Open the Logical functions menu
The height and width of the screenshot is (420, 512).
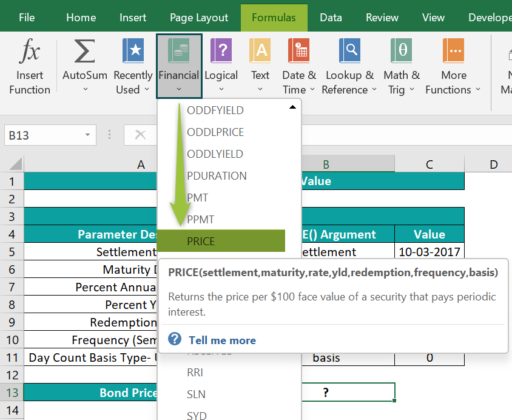pyautogui.click(x=221, y=66)
